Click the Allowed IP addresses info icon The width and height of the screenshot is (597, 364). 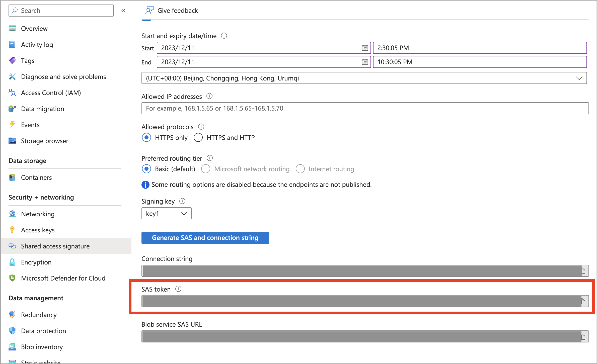coord(209,96)
